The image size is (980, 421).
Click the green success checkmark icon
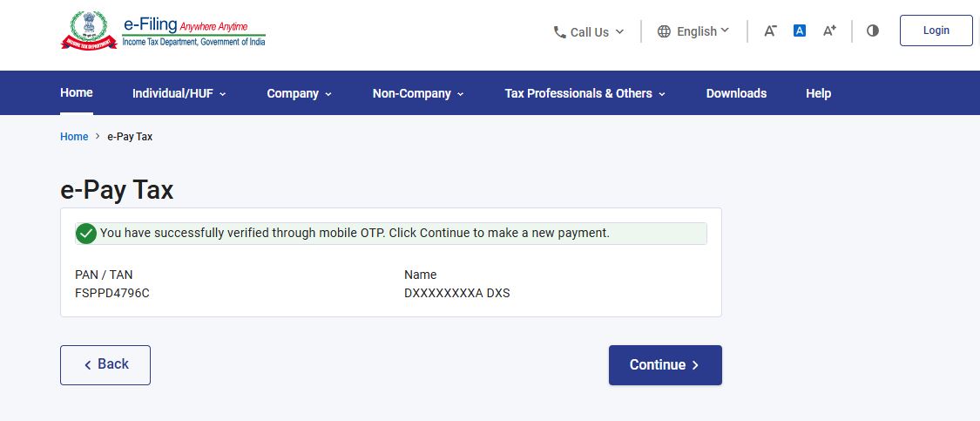86,234
